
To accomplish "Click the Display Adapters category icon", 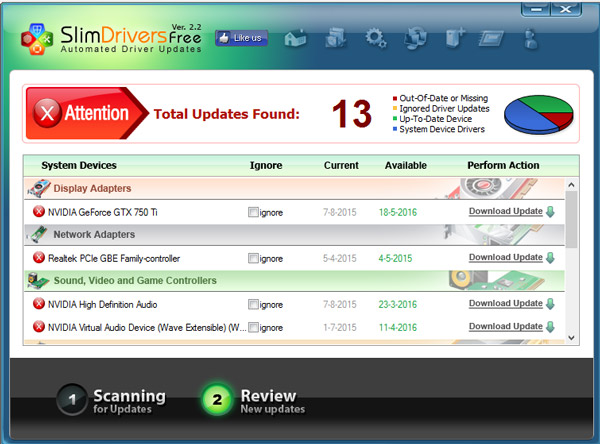I will pyautogui.click(x=39, y=188).
